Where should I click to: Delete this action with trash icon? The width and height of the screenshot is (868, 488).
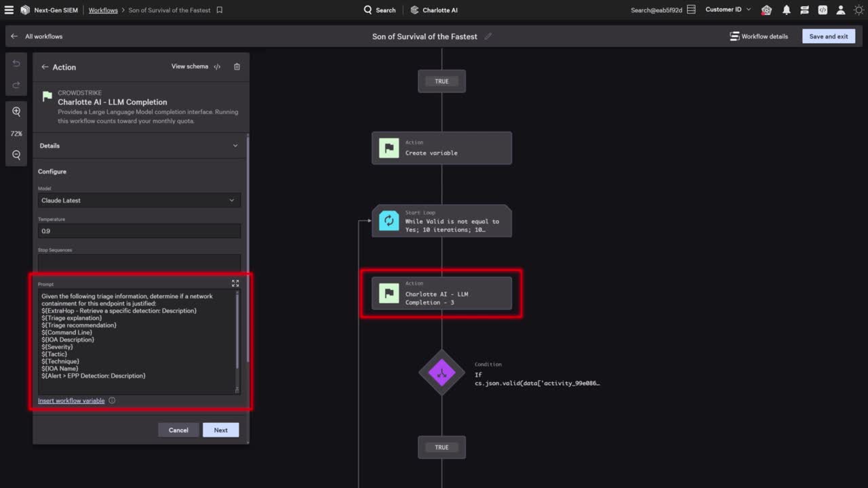tap(237, 66)
